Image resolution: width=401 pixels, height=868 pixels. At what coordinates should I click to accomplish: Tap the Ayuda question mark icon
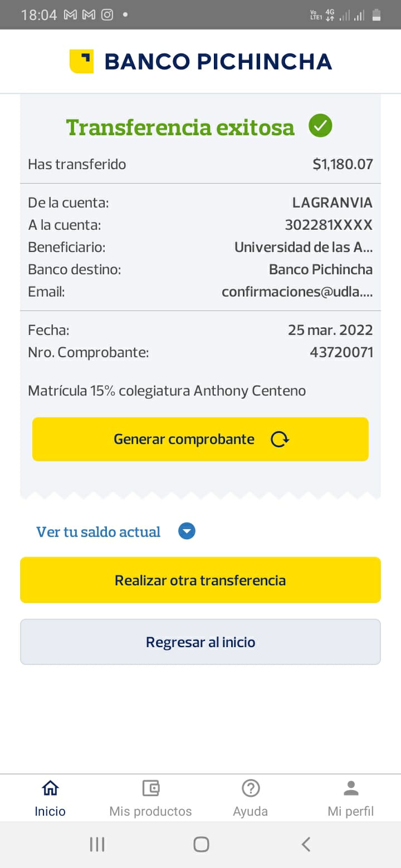pos(251,788)
